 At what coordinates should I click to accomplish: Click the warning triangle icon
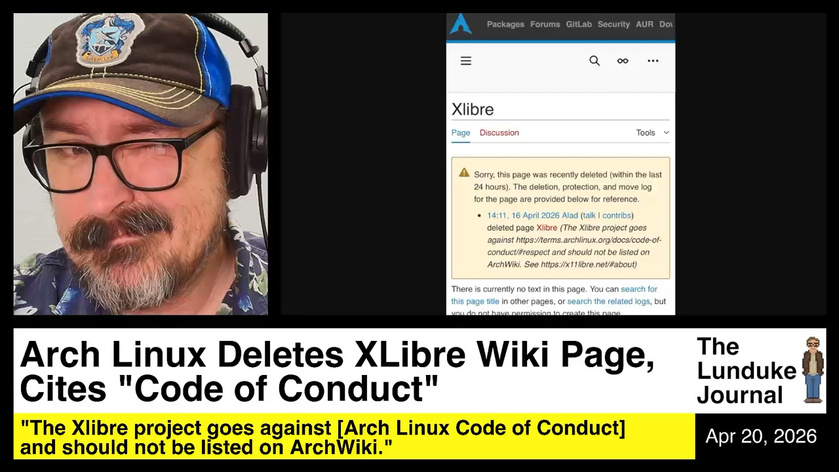(464, 173)
